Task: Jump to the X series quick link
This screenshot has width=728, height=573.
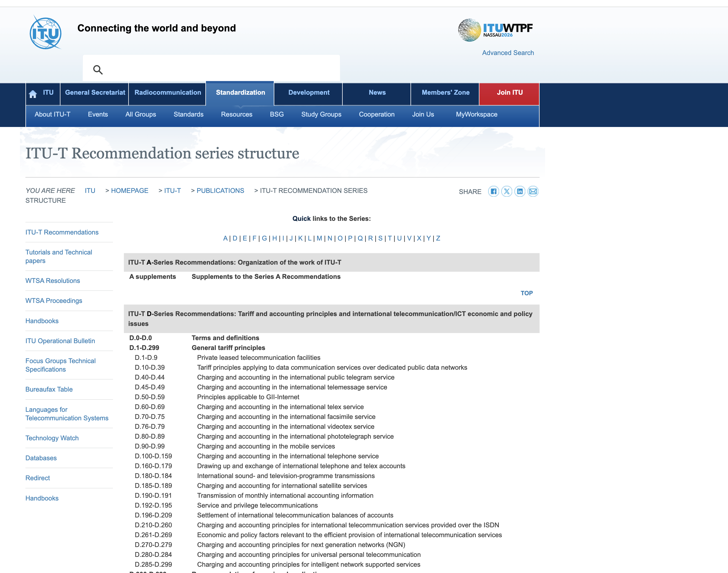Action: point(419,238)
